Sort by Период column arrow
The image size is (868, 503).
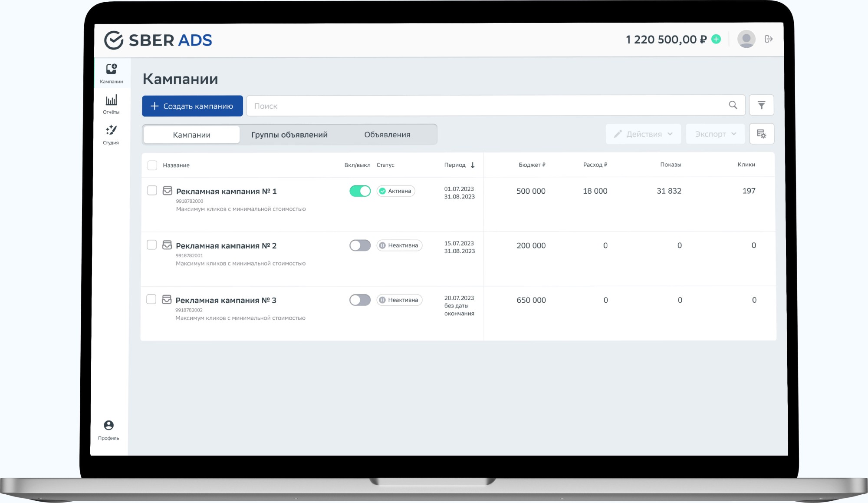[x=473, y=165]
